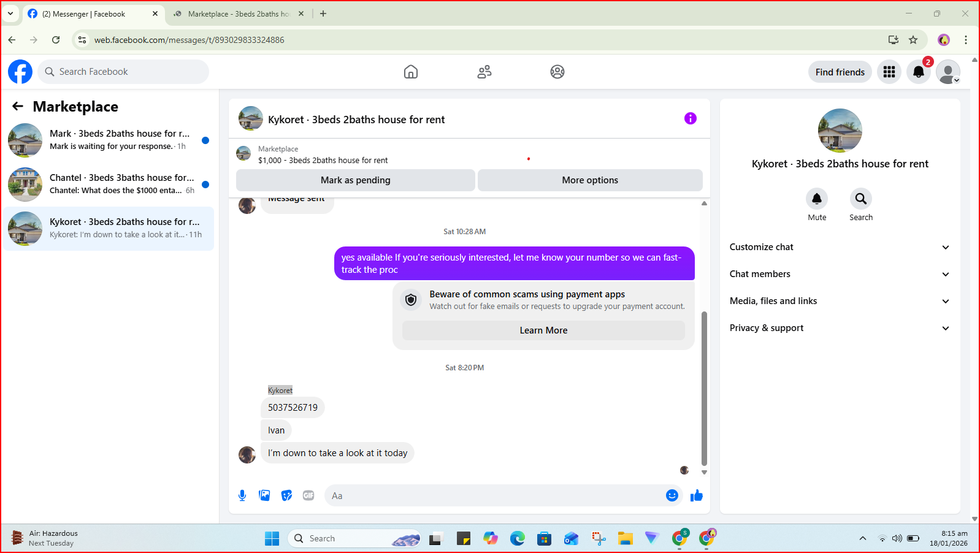Expand the Customize chat section

[x=840, y=247]
